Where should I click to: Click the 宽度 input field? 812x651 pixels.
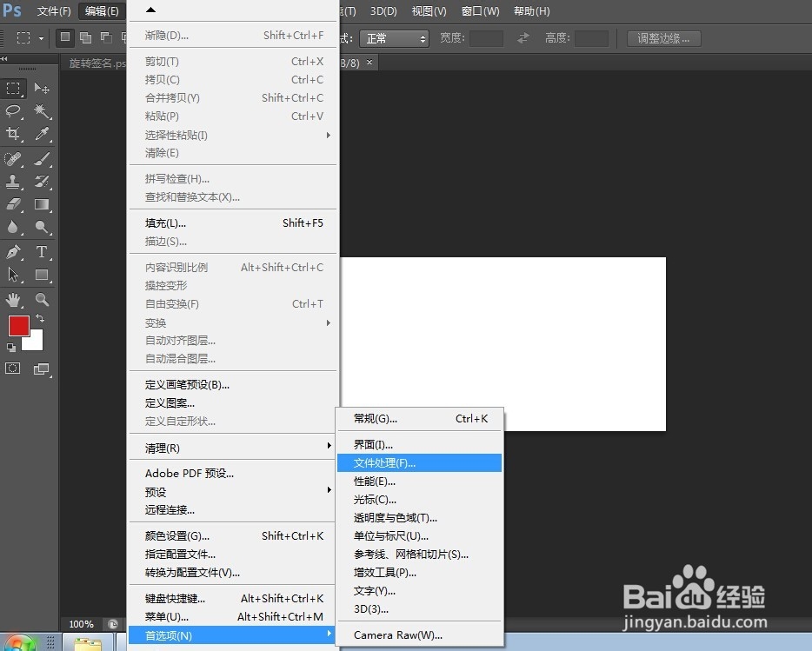(486, 37)
